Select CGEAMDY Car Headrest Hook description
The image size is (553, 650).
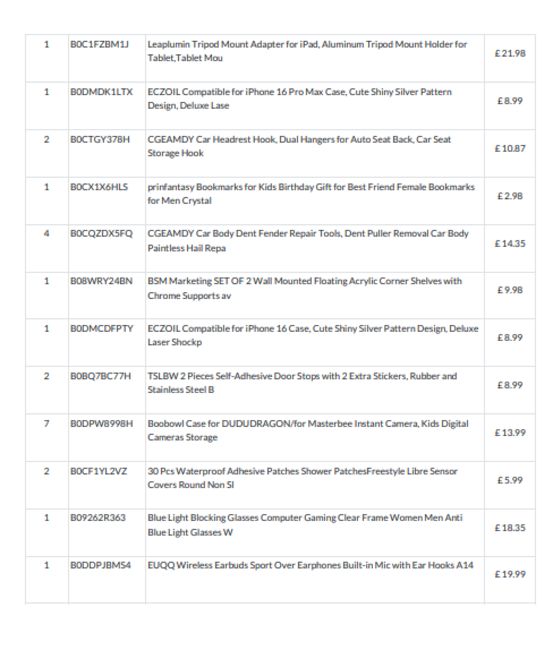299,146
